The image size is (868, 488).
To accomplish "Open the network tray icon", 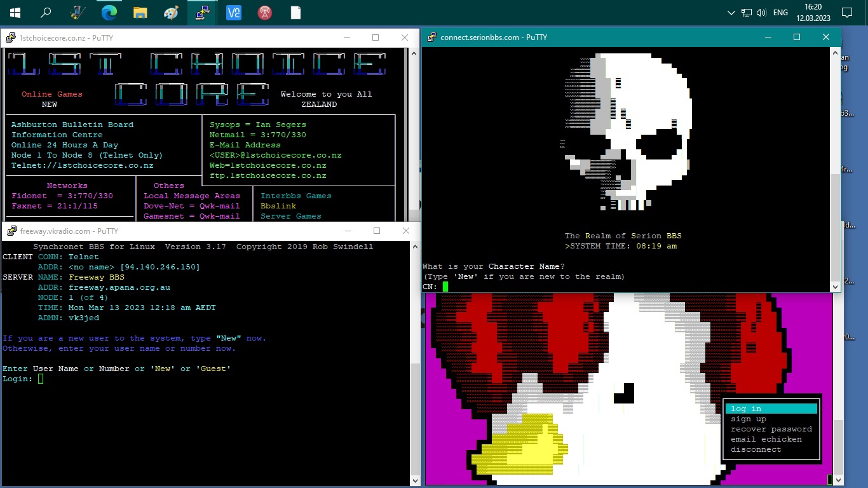I will (747, 13).
